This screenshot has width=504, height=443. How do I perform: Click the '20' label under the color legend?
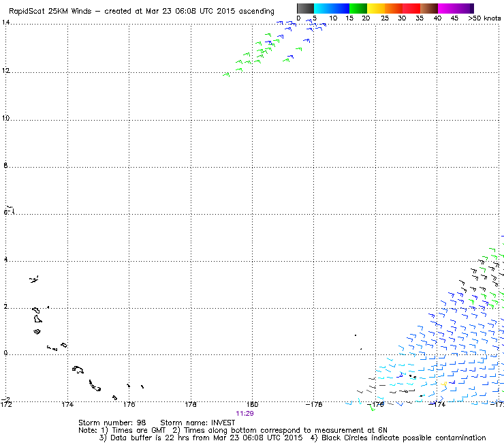pos(366,18)
